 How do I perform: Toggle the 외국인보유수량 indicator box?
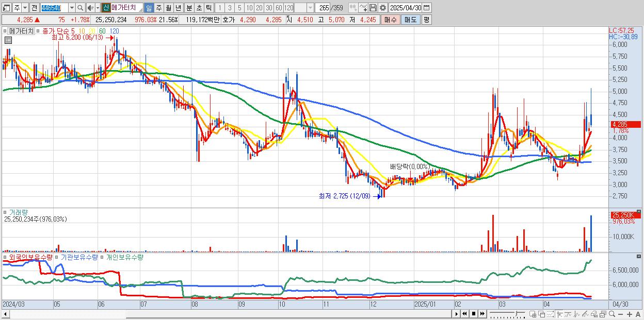[5, 257]
